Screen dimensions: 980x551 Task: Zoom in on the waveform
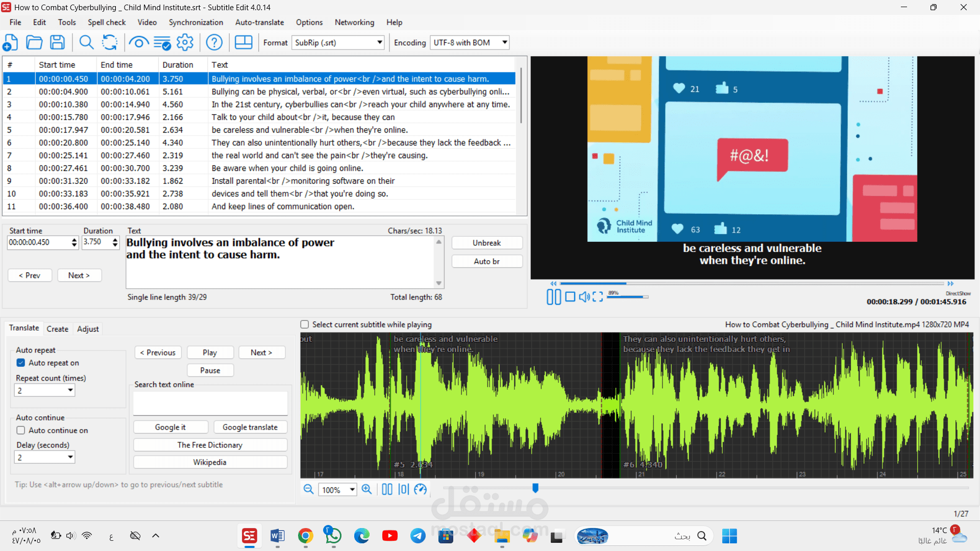[x=367, y=489]
